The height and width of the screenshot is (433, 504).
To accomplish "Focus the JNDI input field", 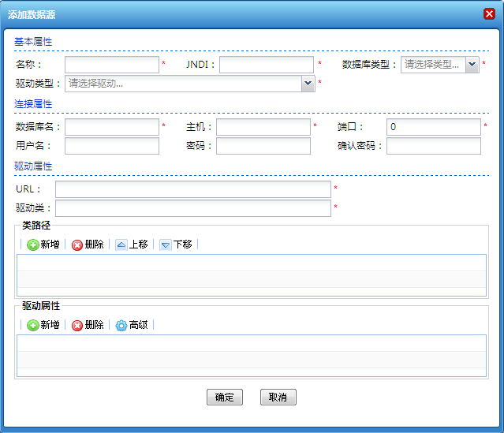I will (x=267, y=65).
